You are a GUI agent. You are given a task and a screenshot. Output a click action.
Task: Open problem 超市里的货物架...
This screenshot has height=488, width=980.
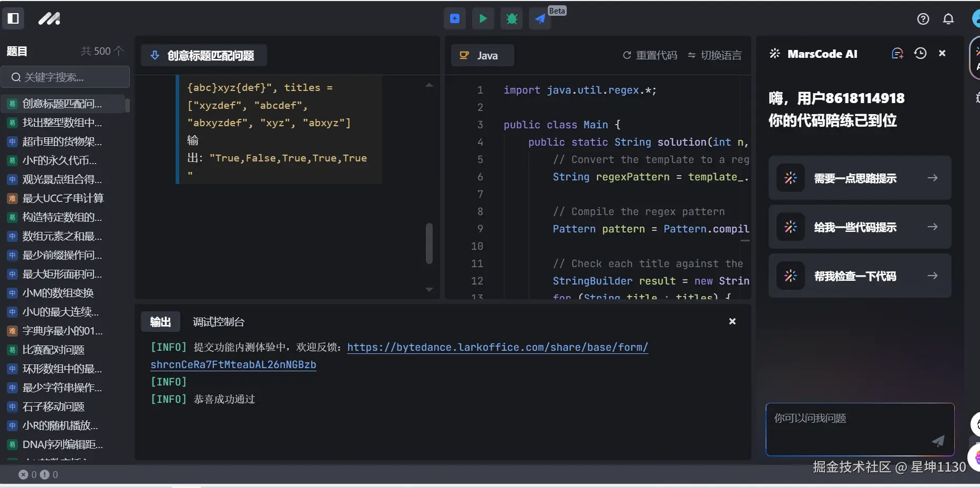click(63, 141)
